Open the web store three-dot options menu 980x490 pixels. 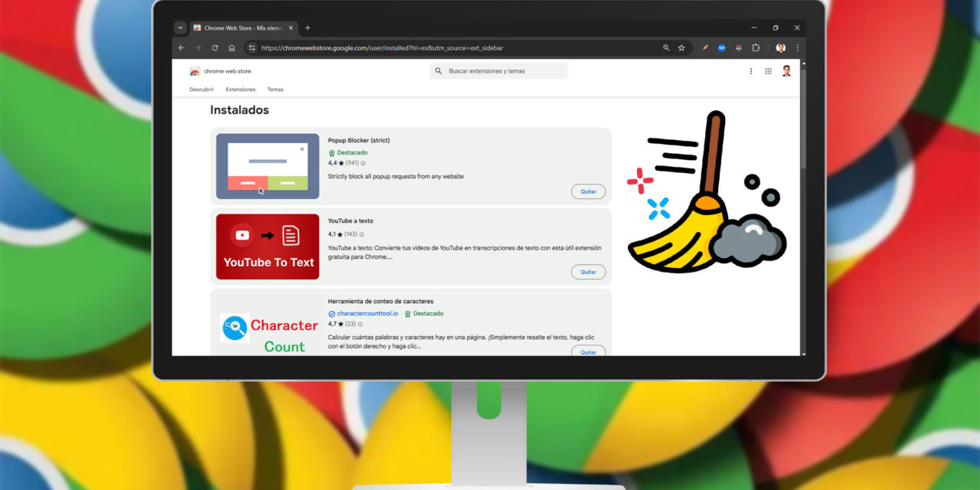coord(750,71)
